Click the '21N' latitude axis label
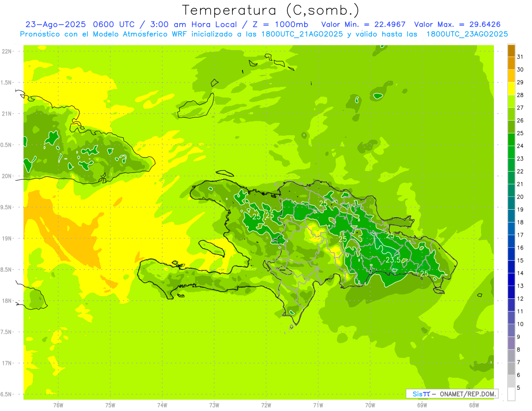 click(x=7, y=114)
